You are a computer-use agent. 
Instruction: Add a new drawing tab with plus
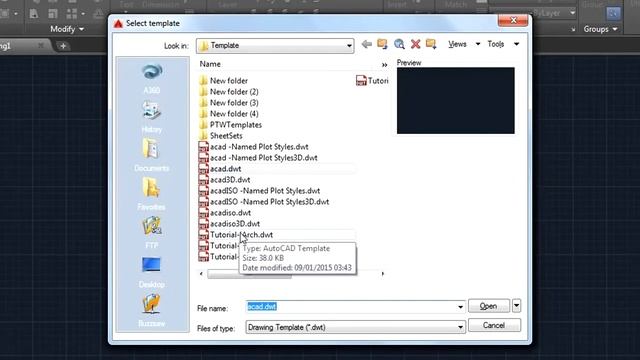[63, 46]
